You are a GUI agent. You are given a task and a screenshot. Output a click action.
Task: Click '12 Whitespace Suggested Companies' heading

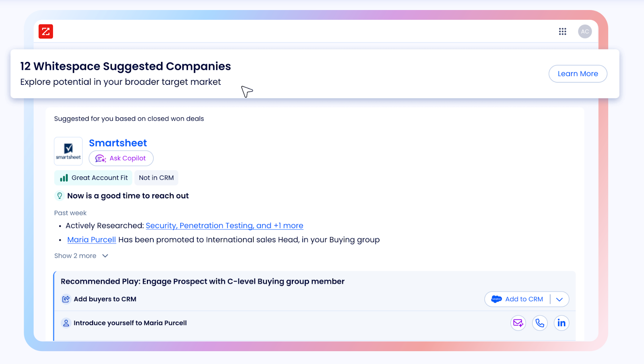126,66
